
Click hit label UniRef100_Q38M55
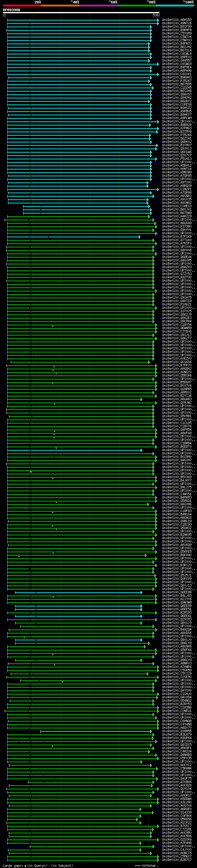(177, 731)
